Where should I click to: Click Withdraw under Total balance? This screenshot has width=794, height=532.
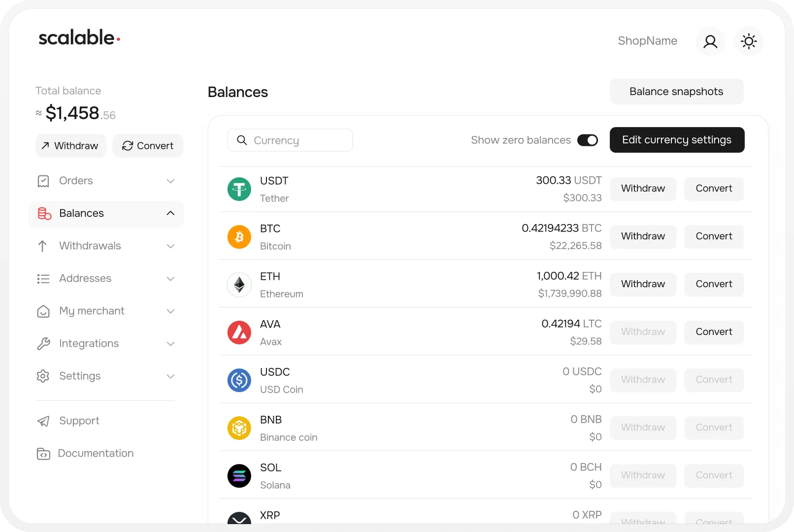pos(71,146)
